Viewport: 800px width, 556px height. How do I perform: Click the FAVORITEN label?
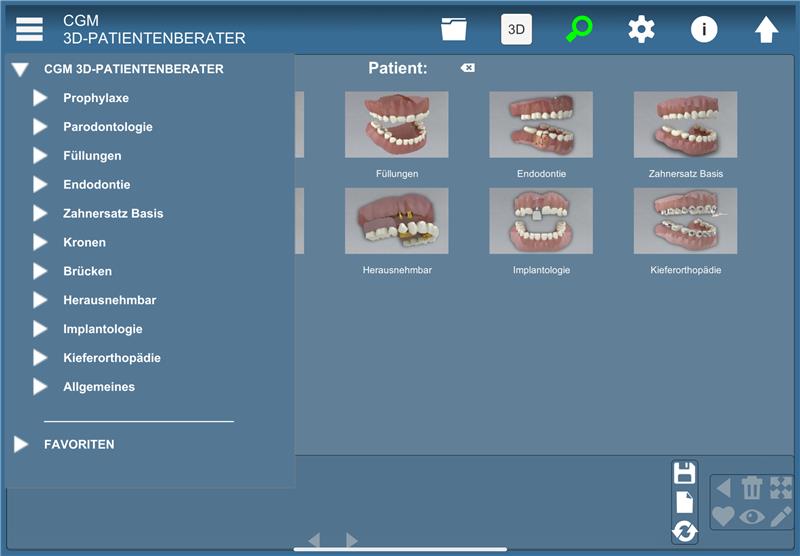[x=79, y=444]
